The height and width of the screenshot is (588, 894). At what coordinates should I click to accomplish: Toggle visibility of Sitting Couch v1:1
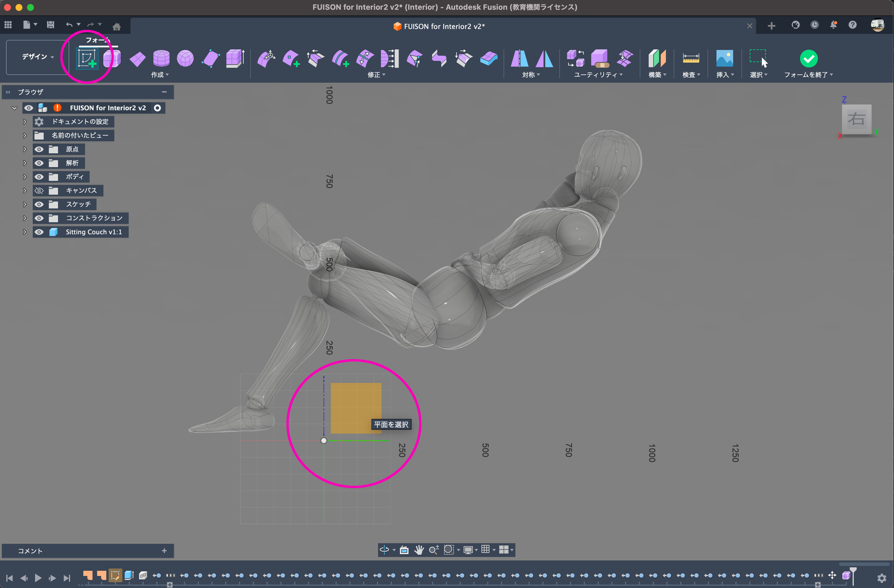tap(39, 232)
